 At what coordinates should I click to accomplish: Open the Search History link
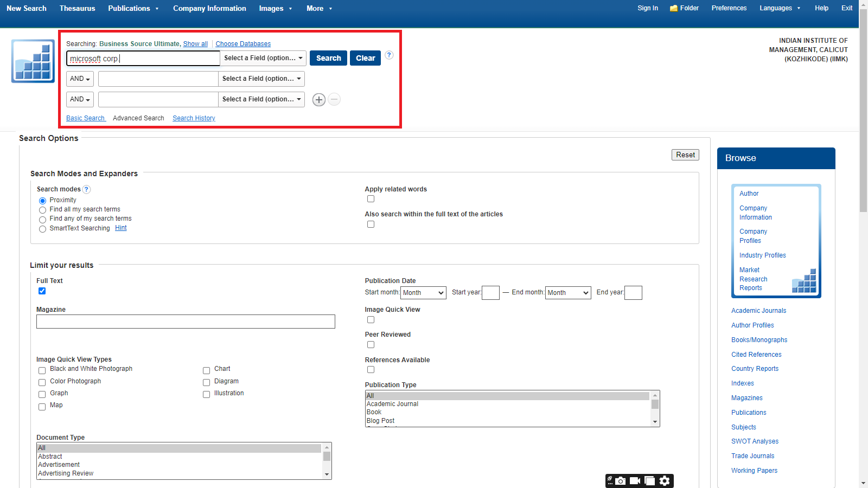194,118
